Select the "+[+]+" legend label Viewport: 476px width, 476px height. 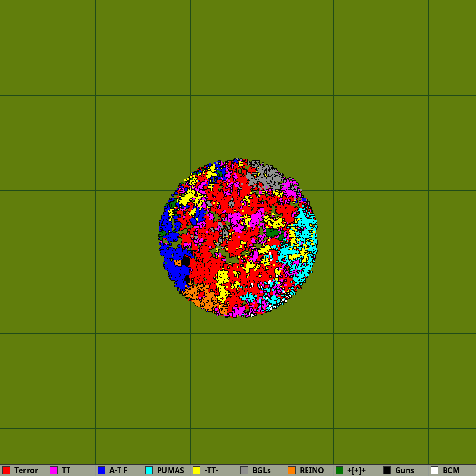[x=357, y=471]
